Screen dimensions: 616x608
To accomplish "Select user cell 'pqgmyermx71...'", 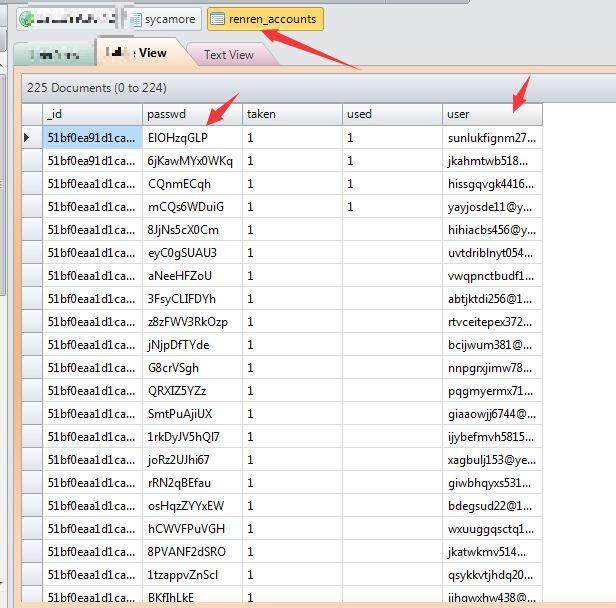I will tap(492, 390).
